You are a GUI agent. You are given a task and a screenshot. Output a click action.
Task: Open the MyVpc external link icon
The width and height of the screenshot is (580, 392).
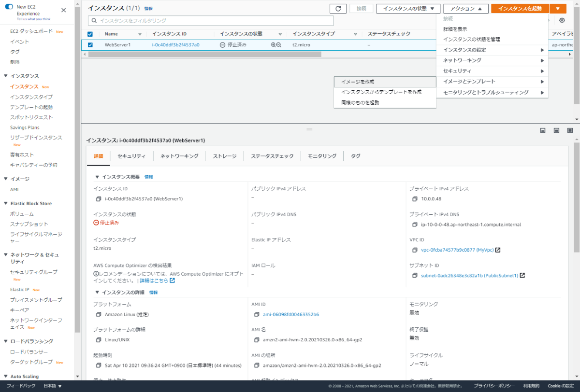tap(498, 250)
